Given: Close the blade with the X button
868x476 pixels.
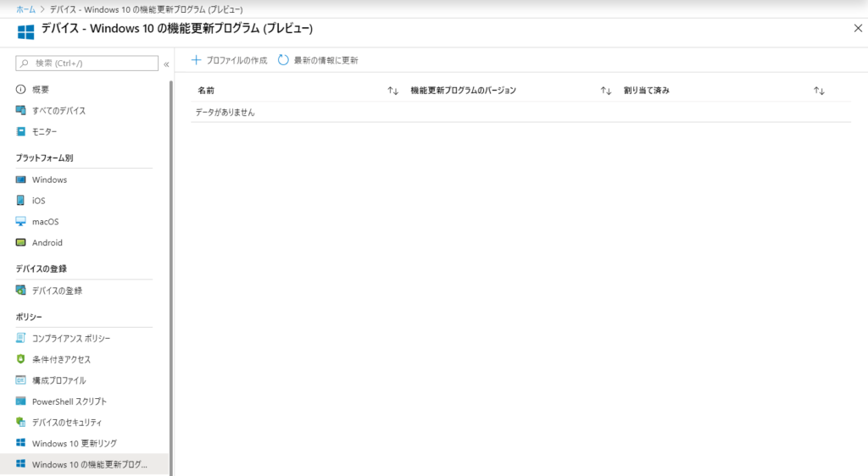Looking at the screenshot, I should [x=858, y=28].
